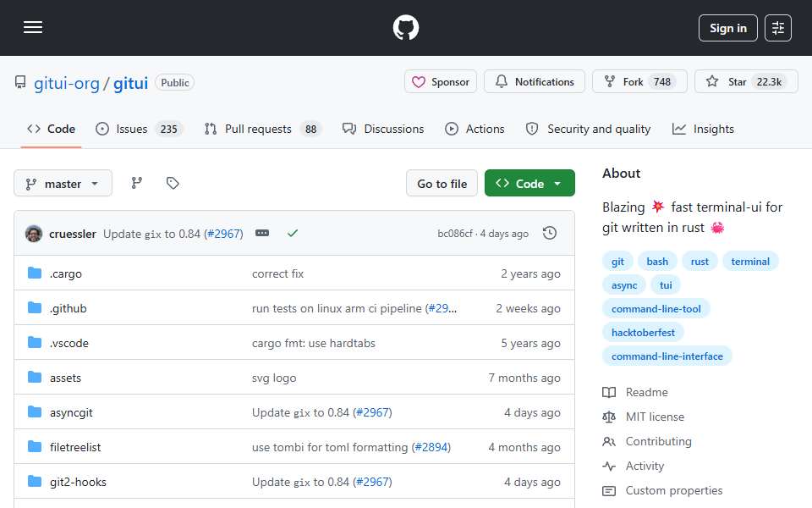The height and width of the screenshot is (508, 812).
Task: Open commit history clock icon
Action: click(x=550, y=234)
